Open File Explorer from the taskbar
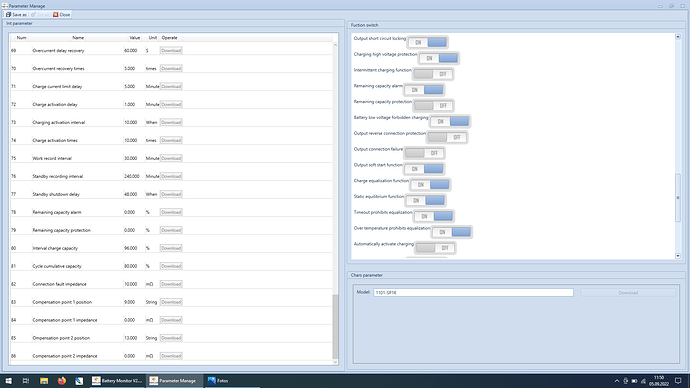 (x=44, y=381)
